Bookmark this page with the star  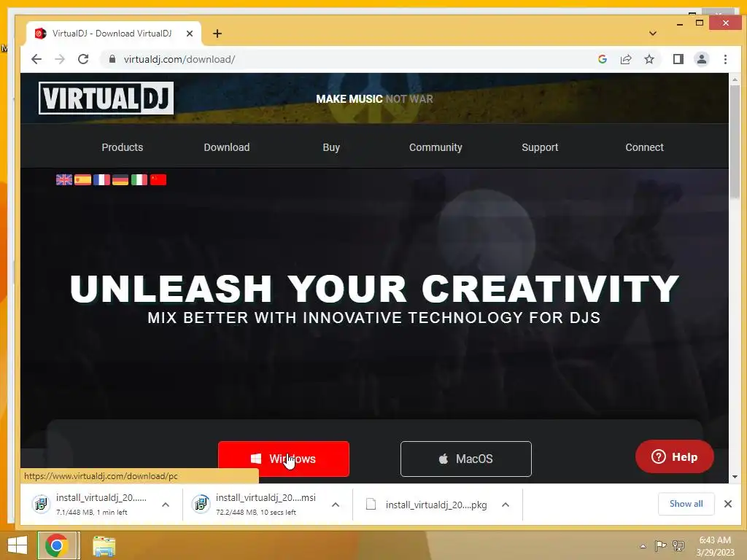point(649,59)
